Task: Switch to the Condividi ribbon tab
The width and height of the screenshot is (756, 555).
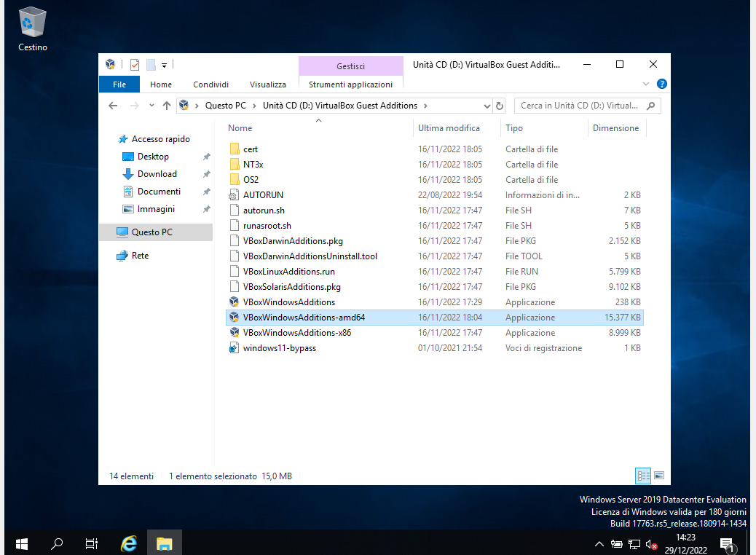Action: pos(210,84)
